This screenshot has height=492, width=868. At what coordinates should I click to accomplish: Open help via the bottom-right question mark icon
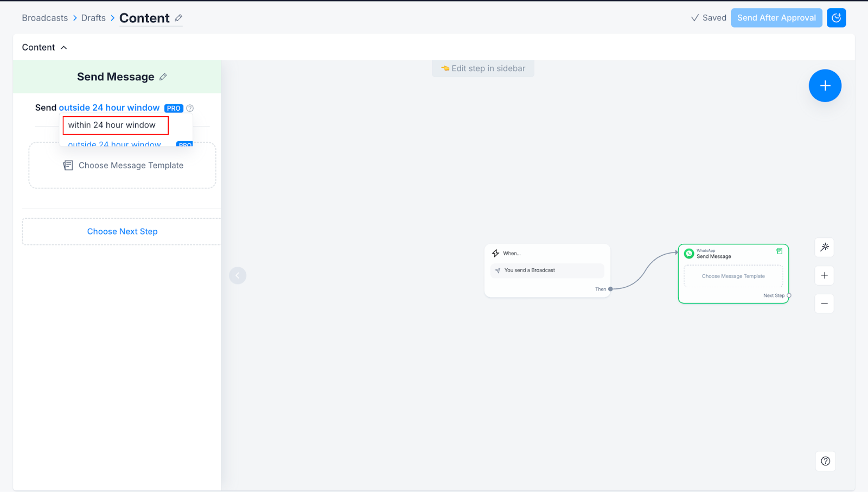825,461
